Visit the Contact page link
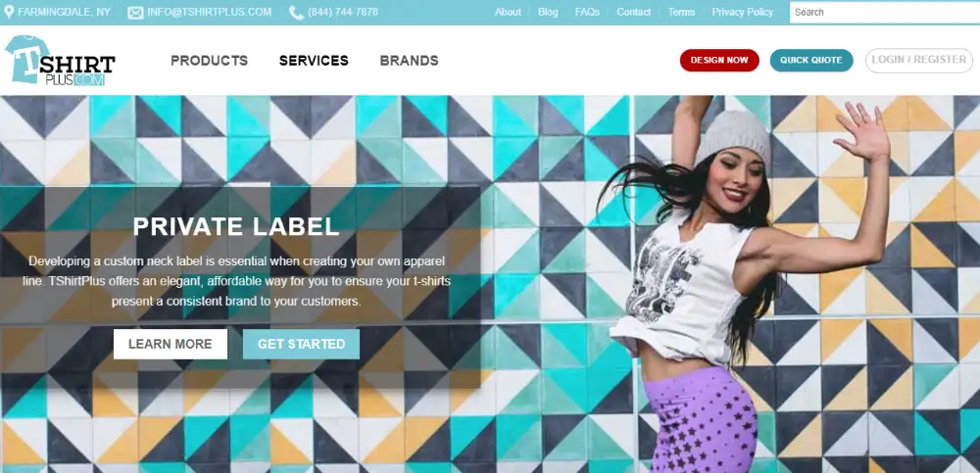Image resolution: width=980 pixels, height=473 pixels. [634, 12]
